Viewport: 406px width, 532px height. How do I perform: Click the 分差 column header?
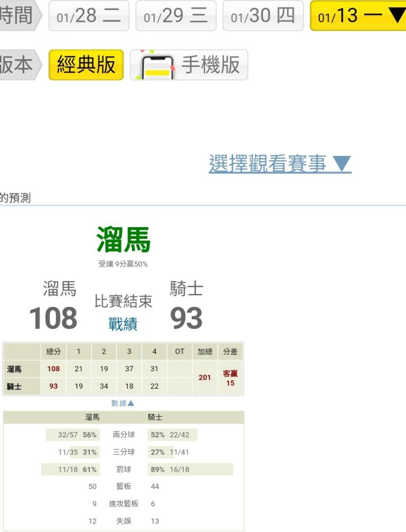230,352
